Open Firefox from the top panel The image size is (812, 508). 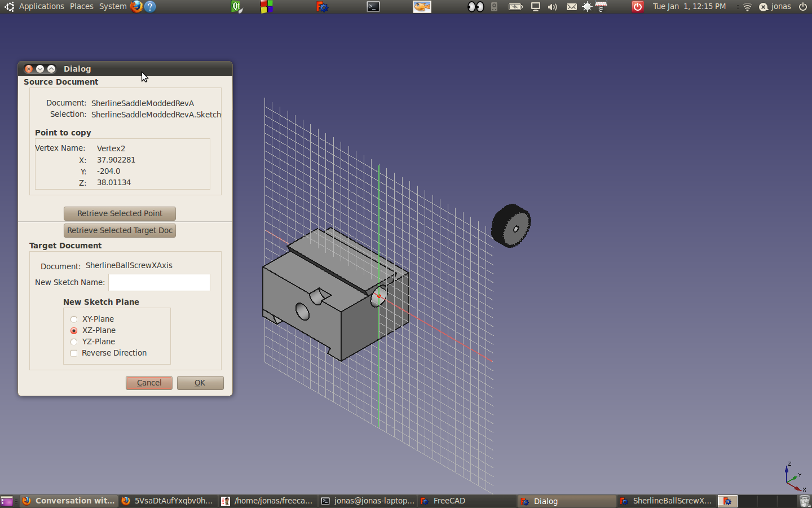135,6
